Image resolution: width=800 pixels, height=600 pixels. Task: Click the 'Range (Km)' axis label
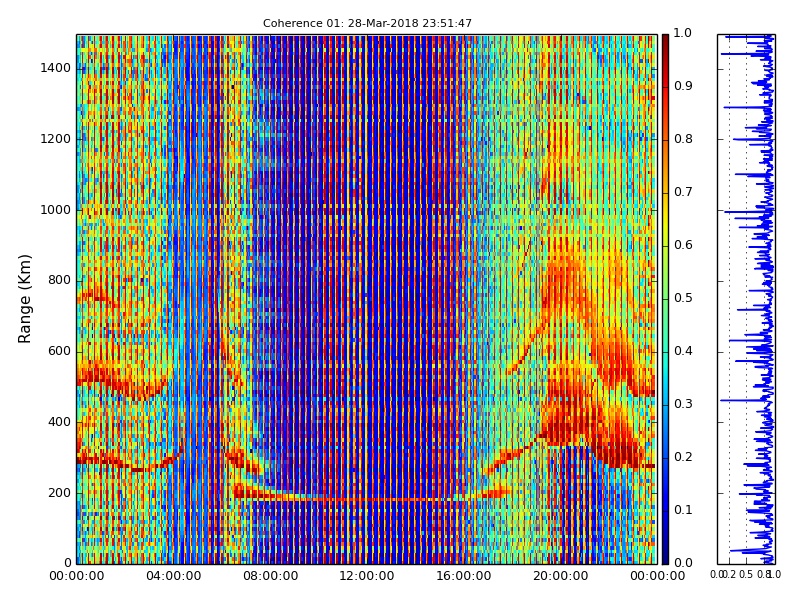[24, 299]
